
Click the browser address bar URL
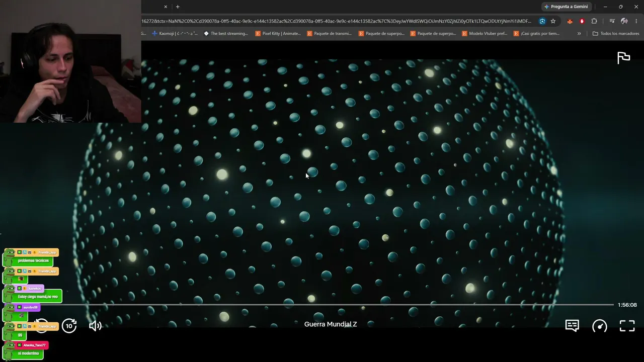pyautogui.click(x=337, y=21)
